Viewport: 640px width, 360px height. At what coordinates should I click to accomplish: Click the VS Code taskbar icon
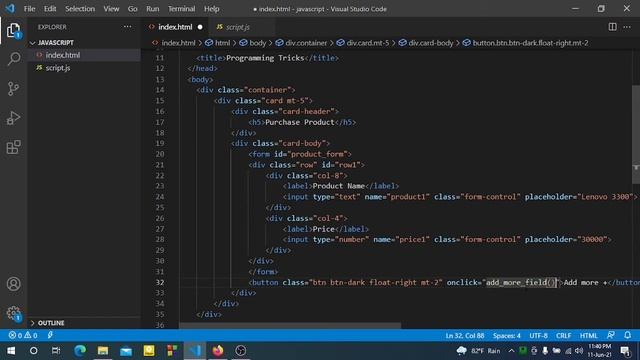[x=195, y=351]
